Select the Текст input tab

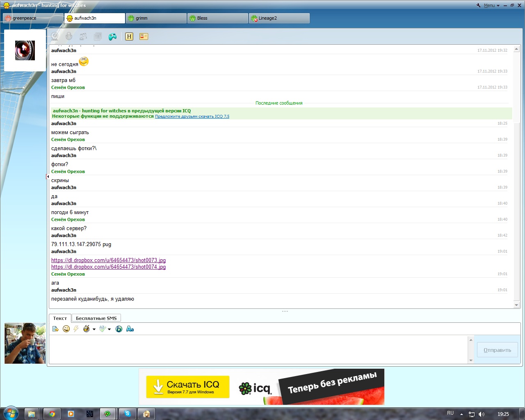click(60, 318)
